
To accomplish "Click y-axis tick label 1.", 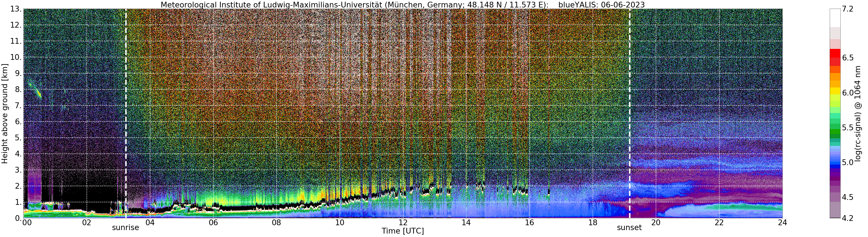I will coord(19,202).
